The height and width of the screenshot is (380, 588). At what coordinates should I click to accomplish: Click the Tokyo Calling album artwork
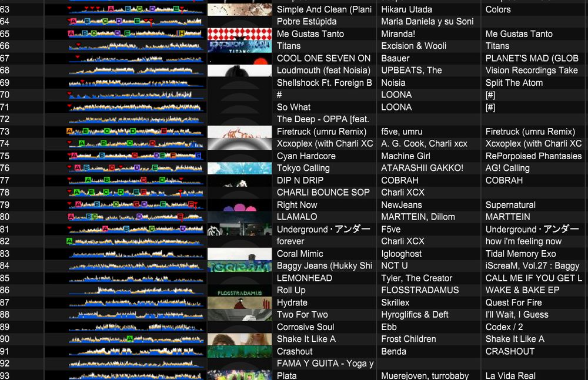(239, 168)
